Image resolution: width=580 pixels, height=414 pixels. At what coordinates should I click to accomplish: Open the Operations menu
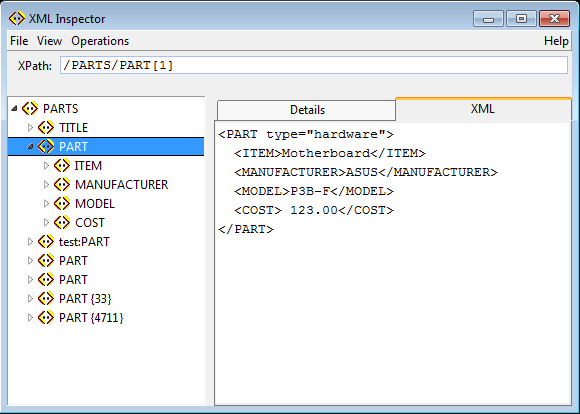100,41
